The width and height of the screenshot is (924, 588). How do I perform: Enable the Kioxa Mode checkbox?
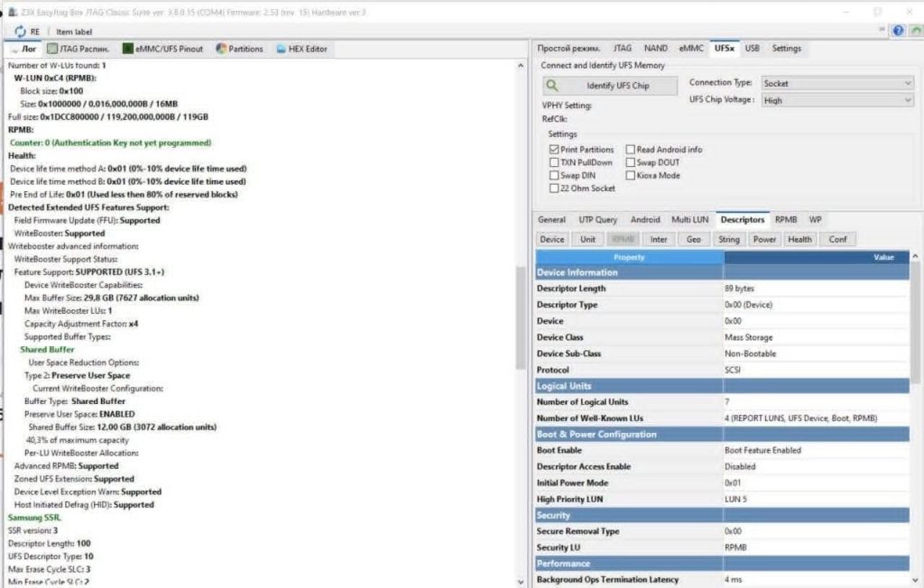coord(630,176)
